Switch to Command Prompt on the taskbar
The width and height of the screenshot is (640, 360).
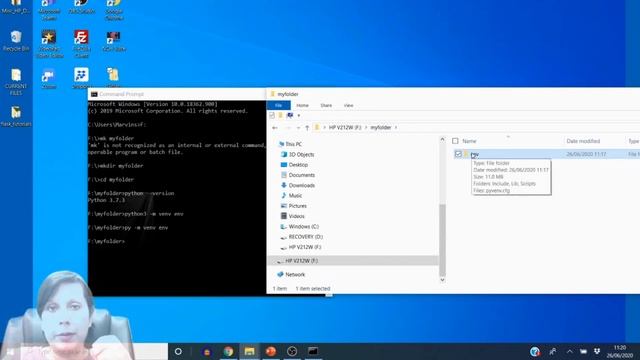(313, 351)
